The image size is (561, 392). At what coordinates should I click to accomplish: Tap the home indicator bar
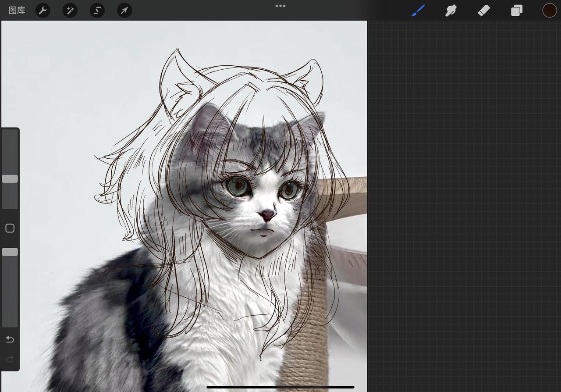pos(280,387)
